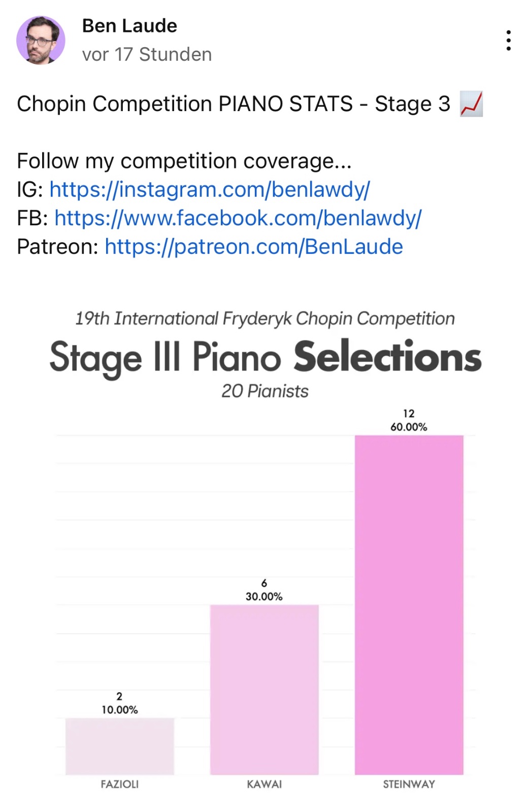Click the Fazioli bar in the chart

point(119,746)
